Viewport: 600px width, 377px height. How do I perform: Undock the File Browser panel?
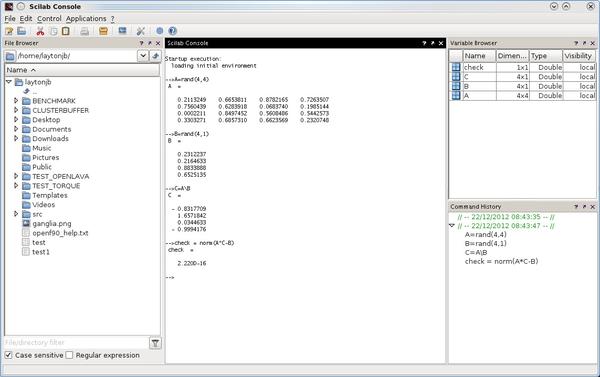click(150, 43)
